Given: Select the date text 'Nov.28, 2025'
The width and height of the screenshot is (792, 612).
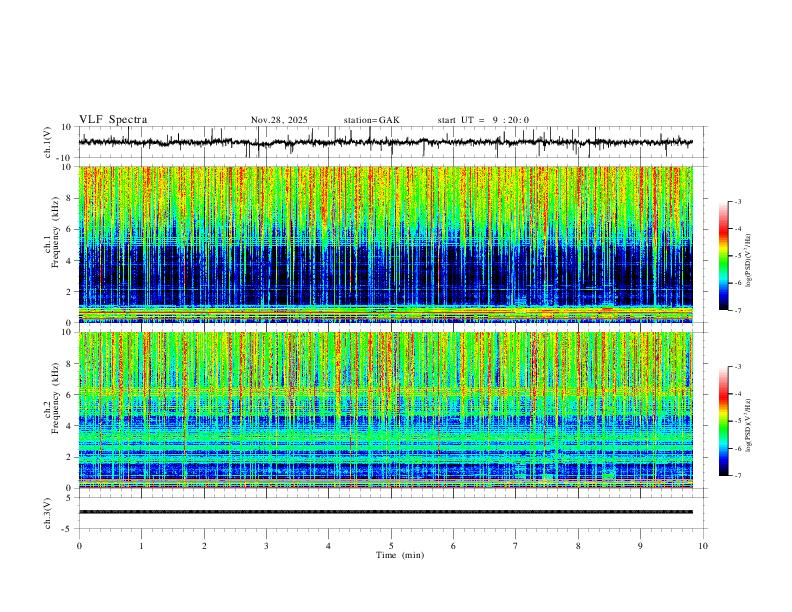Looking at the screenshot, I should 279,120.
